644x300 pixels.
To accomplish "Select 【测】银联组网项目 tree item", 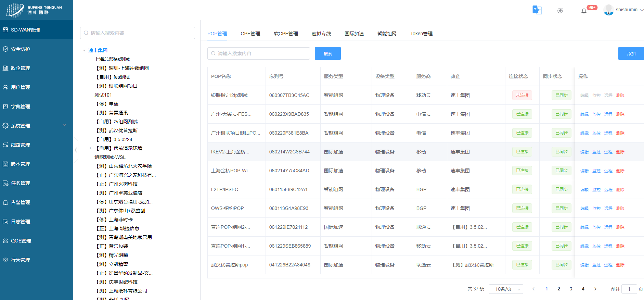I will pos(116,86).
